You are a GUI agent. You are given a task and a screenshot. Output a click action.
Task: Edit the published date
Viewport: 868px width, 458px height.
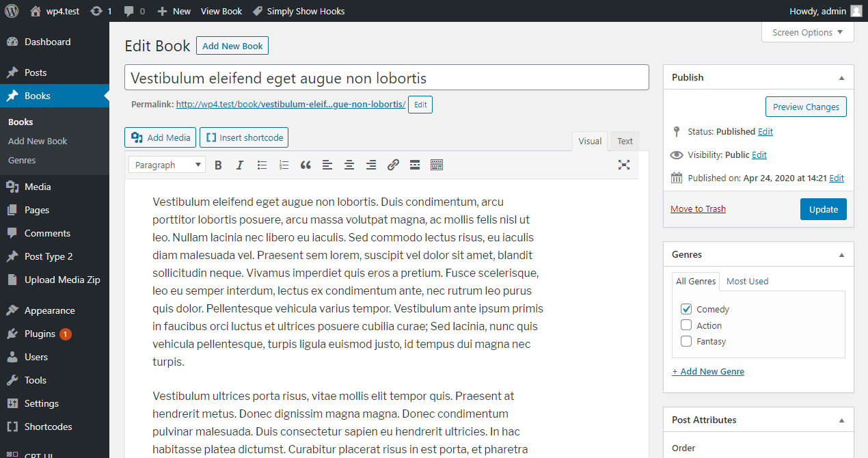(x=837, y=178)
